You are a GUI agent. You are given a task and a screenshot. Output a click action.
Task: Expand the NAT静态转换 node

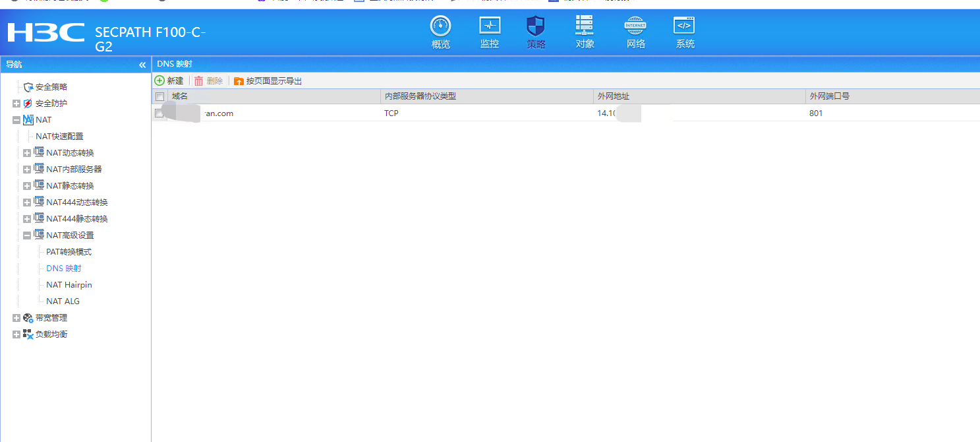(x=27, y=186)
